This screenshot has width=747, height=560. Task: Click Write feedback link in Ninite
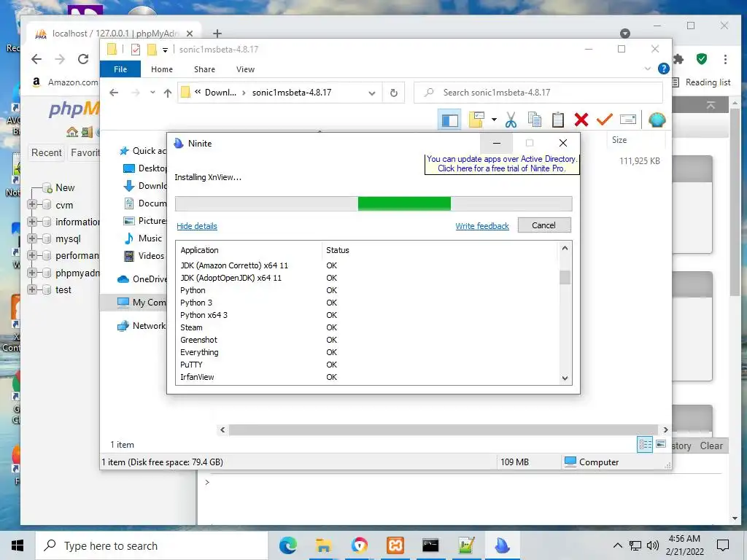(482, 226)
